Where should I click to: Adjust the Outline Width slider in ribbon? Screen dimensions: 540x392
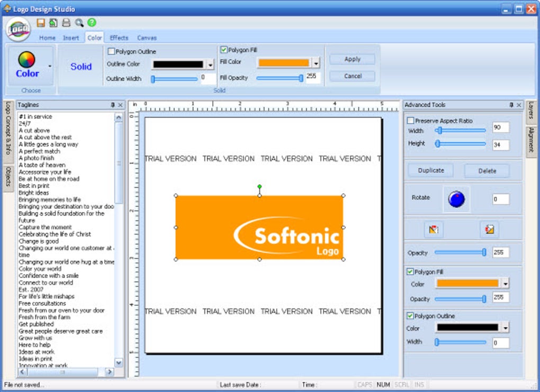174,79
